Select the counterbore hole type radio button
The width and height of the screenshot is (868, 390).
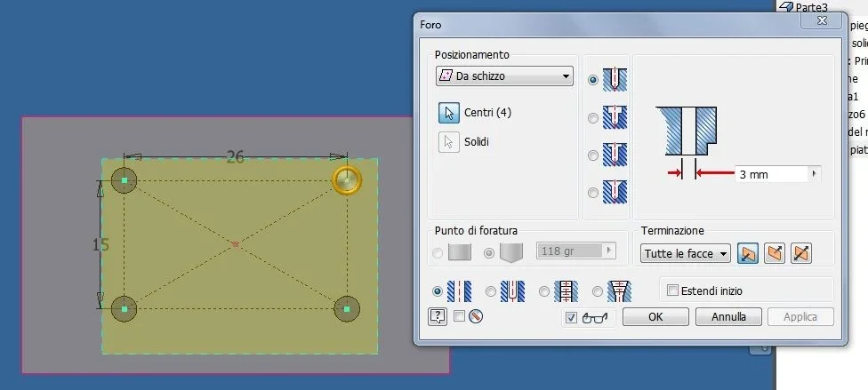click(x=593, y=118)
